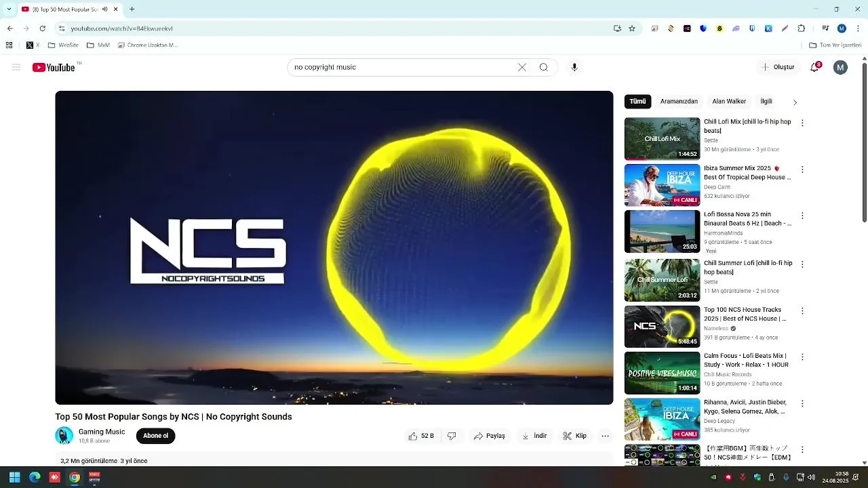The height and width of the screenshot is (488, 868).
Task: Start voice search with microphone icon
Action: tap(574, 67)
